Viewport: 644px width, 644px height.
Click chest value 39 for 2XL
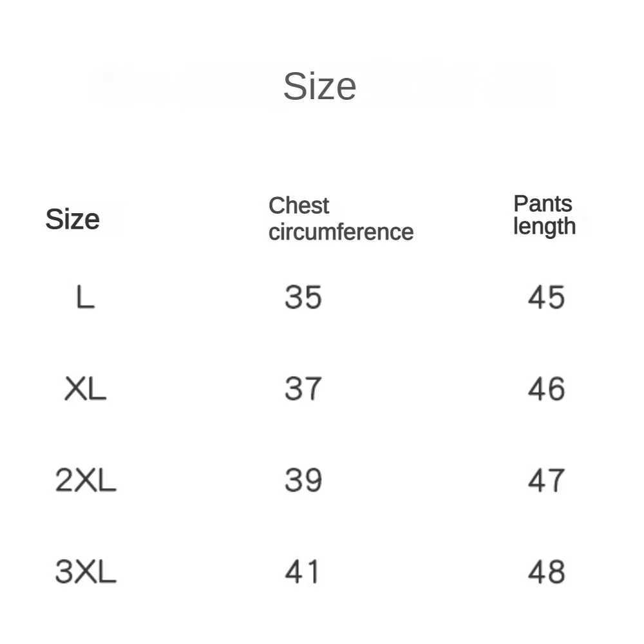[x=303, y=480]
